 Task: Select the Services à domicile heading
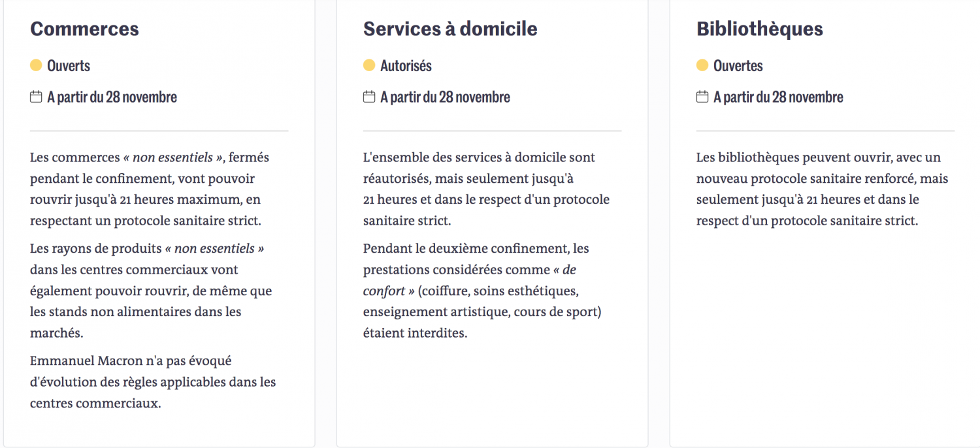click(450, 29)
